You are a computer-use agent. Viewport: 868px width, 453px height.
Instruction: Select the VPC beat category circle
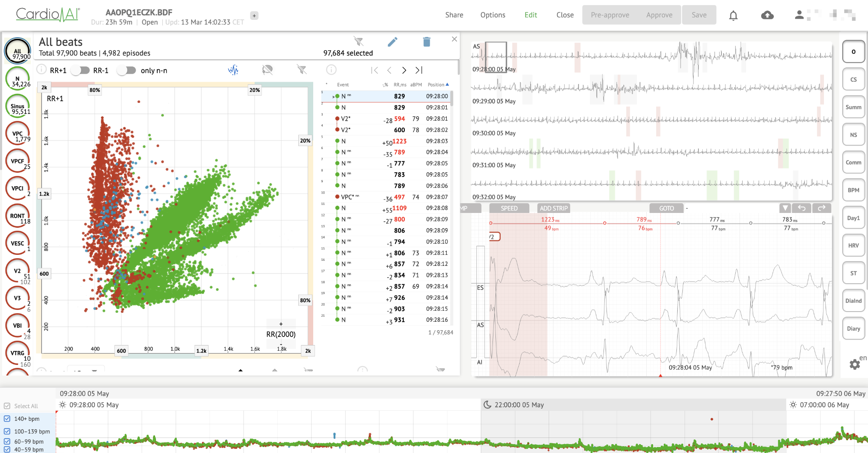point(17,134)
